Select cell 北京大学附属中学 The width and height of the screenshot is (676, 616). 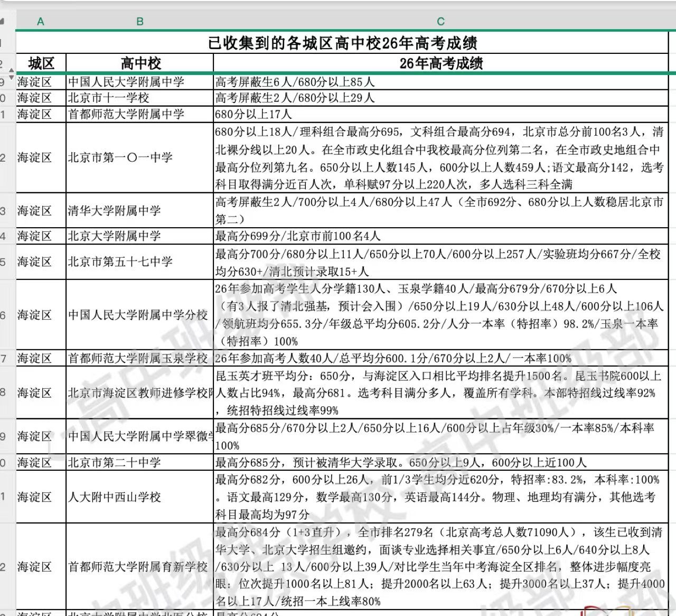[x=140, y=236]
